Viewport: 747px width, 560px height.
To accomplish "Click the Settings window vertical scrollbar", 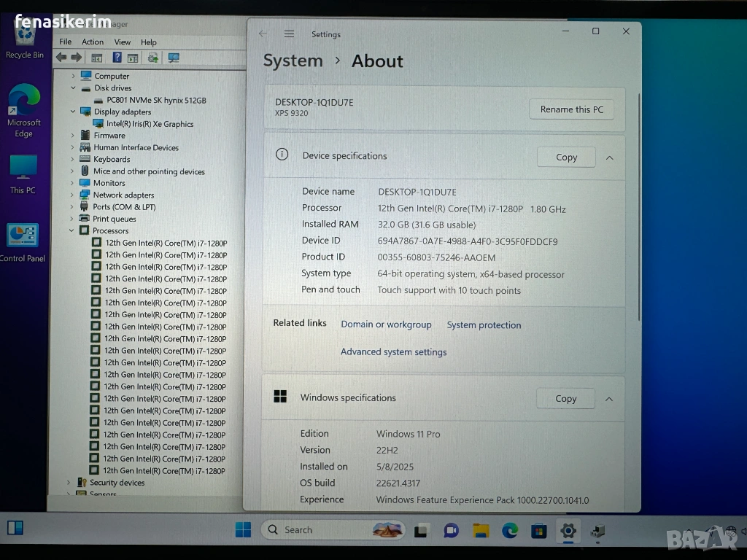I will (640, 219).
